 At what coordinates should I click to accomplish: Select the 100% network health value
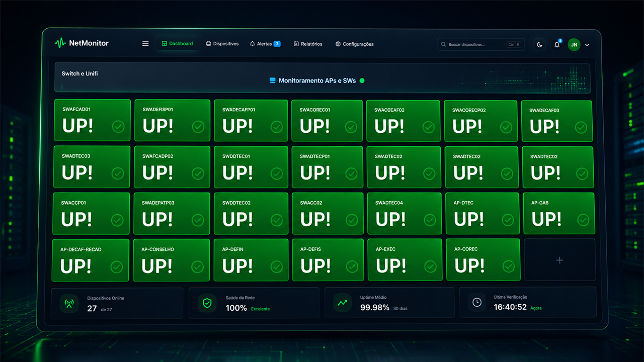(236, 308)
